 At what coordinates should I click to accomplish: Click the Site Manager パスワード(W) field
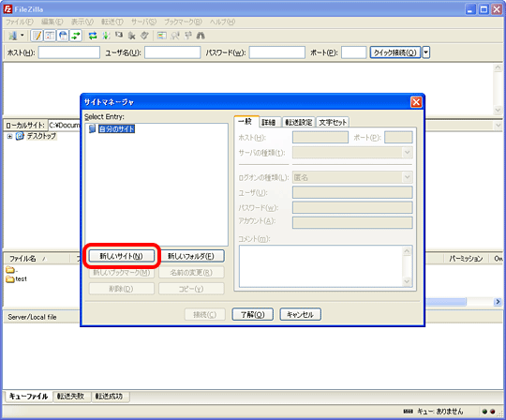tap(352, 207)
